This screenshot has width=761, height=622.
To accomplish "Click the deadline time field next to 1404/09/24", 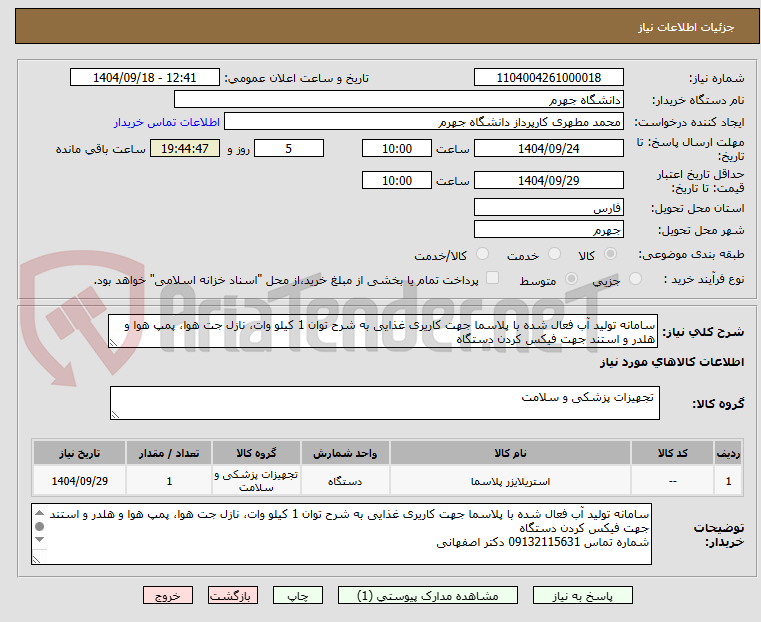I will point(397,148).
